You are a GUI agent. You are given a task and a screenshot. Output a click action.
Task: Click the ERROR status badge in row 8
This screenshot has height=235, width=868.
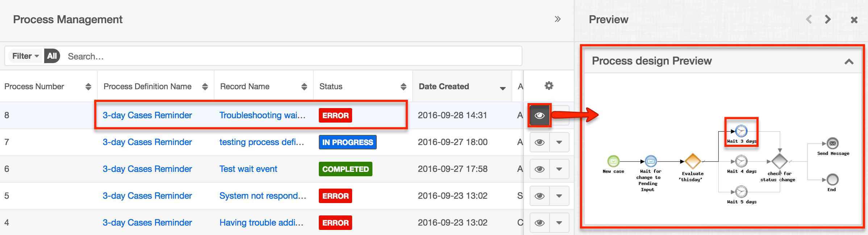pos(335,115)
